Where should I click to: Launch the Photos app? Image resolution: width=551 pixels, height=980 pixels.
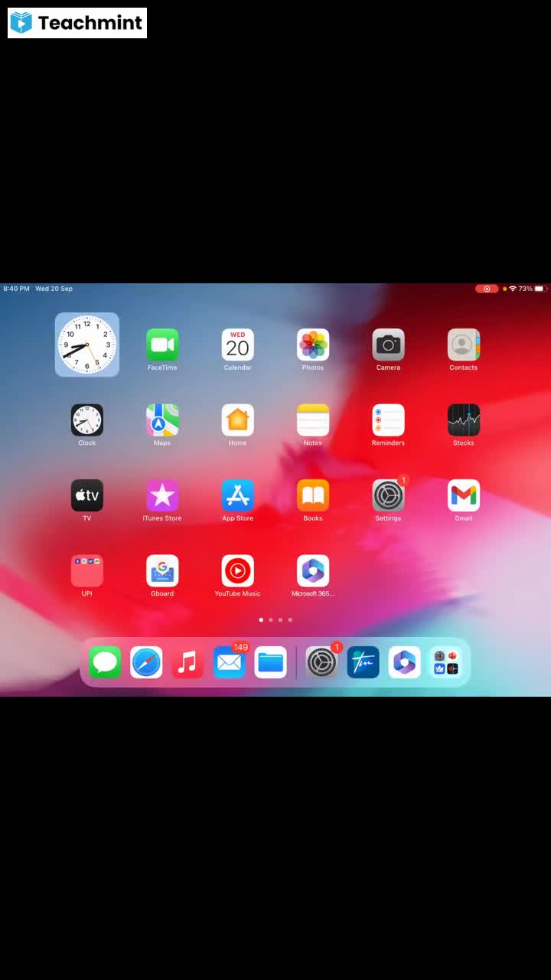313,345
